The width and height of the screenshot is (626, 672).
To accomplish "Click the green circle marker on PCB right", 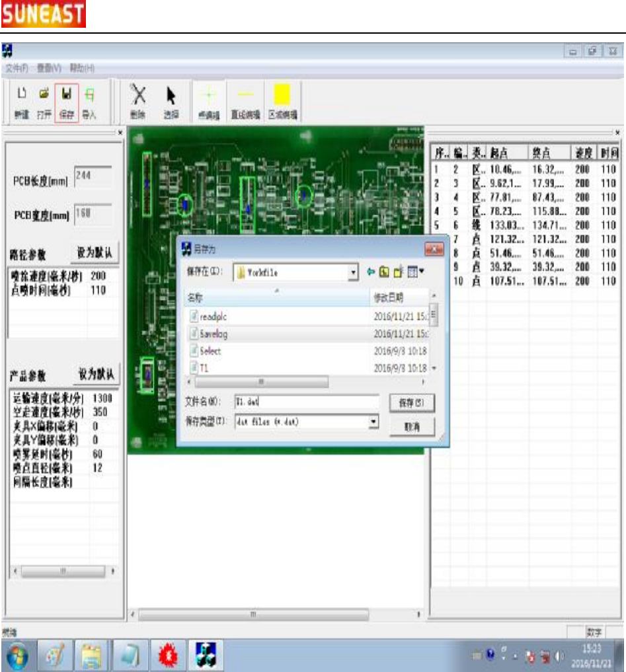I will pos(304,196).
